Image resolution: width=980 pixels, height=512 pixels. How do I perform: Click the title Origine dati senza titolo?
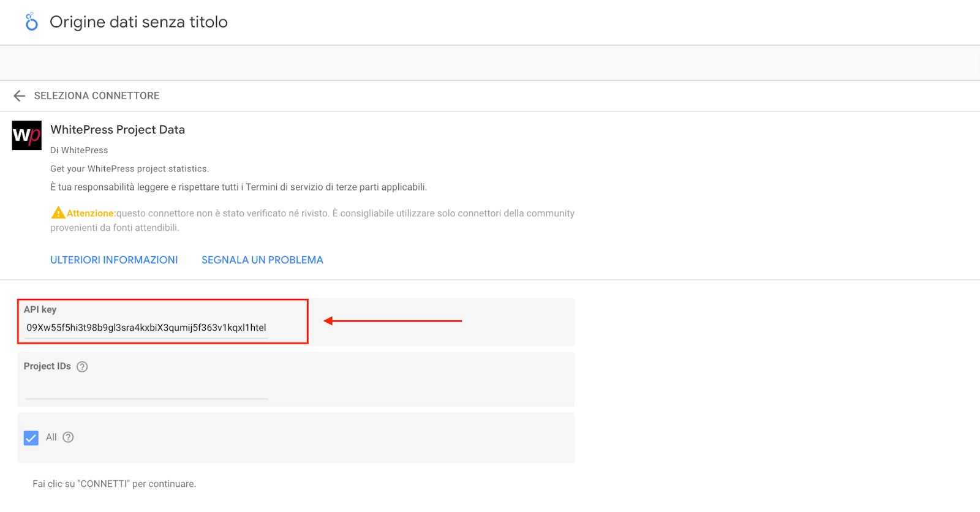pos(138,22)
